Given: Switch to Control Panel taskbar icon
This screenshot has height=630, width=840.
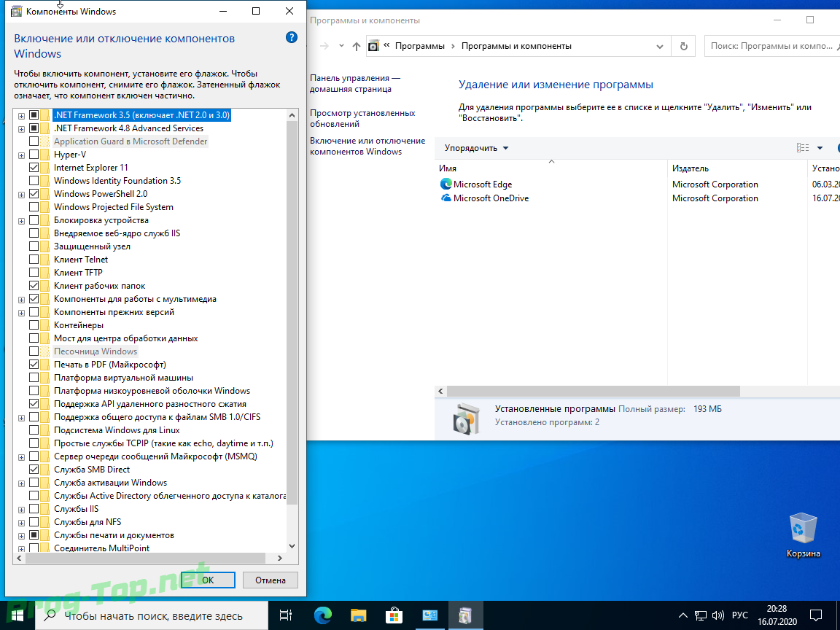Looking at the screenshot, I should [429, 615].
